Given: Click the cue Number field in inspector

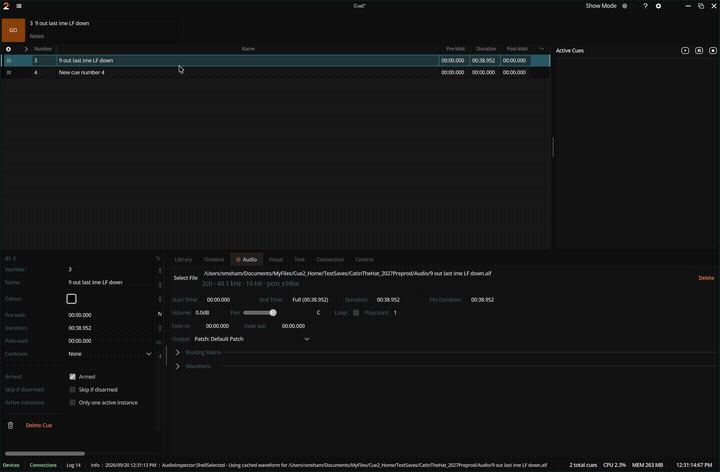Looking at the screenshot, I should coord(109,270).
